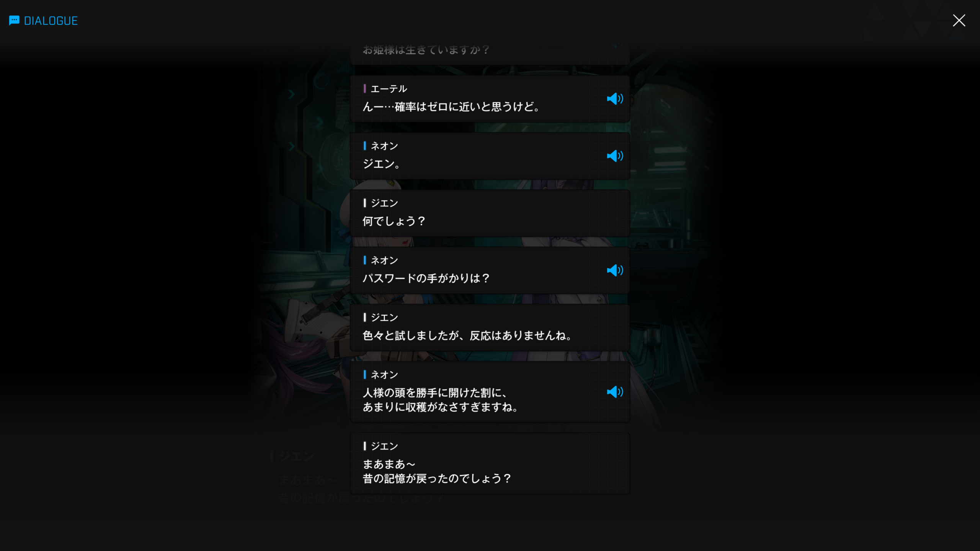
Task: Click the partially hidden お姫様 dialogue entry
Action: 490,53
